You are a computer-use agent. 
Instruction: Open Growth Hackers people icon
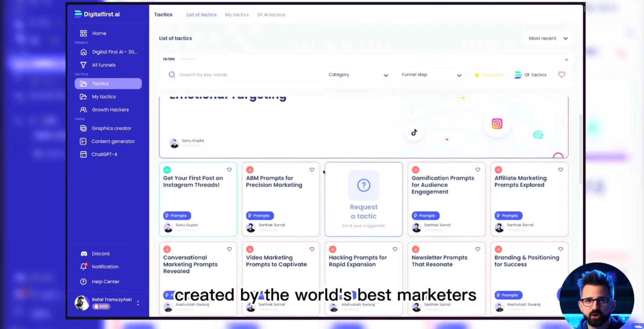[x=83, y=110]
